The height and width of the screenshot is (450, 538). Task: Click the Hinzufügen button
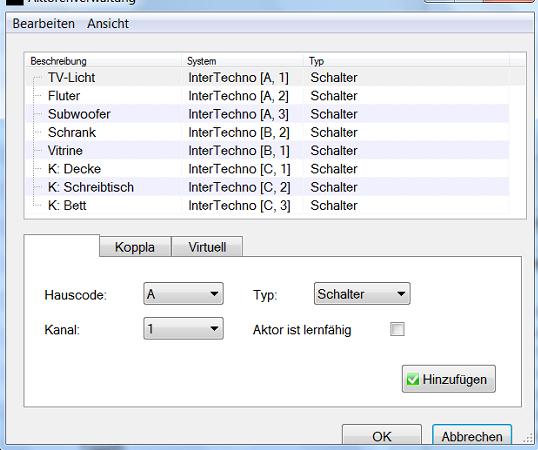tap(449, 379)
